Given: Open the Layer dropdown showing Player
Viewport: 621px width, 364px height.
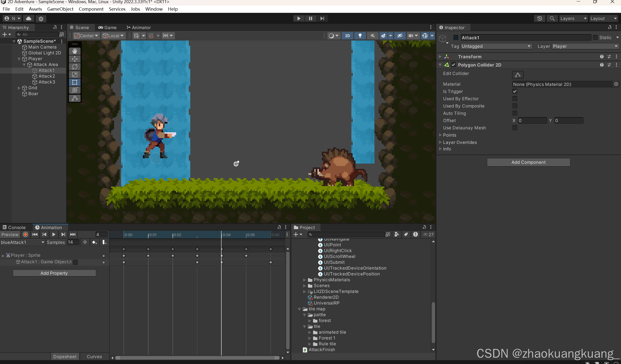Looking at the screenshot, I should tap(585, 46).
